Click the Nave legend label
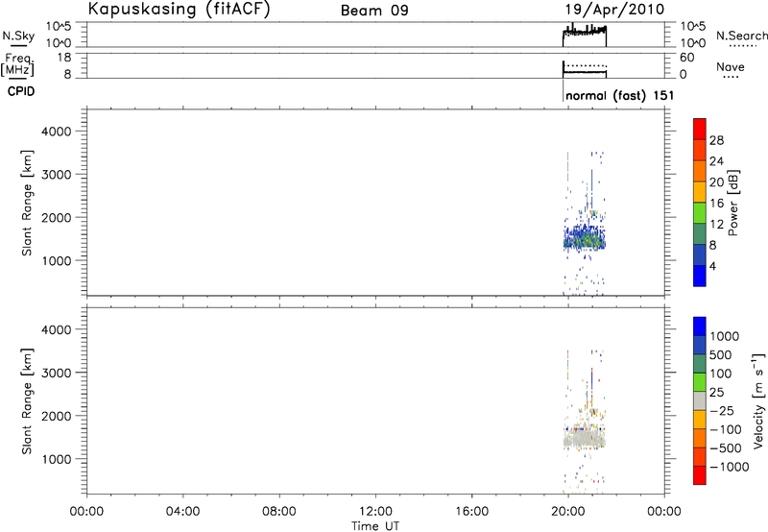Viewport: 768px width, 532px height. (x=730, y=66)
